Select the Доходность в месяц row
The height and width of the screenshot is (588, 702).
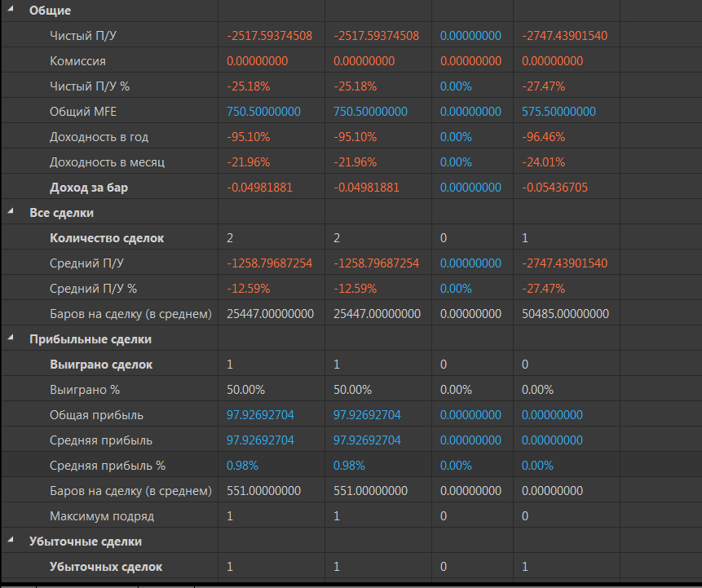107,162
